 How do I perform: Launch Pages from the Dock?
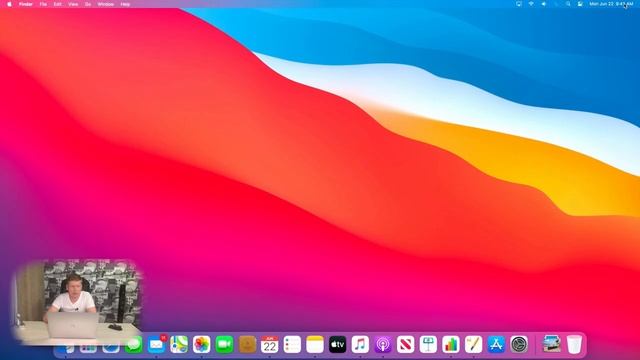pos(473,344)
